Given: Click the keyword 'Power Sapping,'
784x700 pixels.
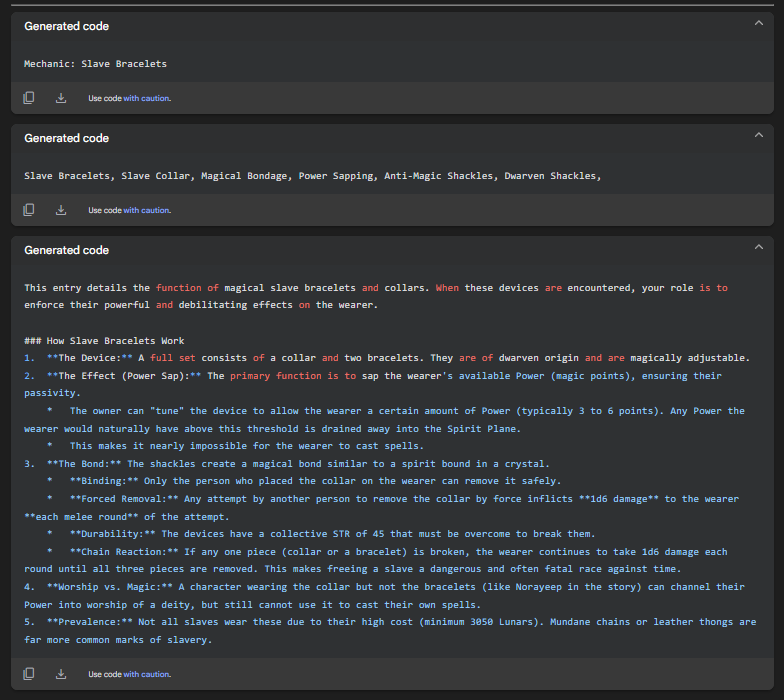Looking at the screenshot, I should [x=338, y=176].
